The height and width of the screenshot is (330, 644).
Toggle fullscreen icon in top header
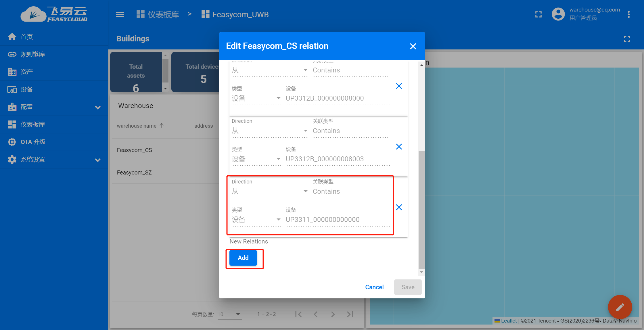(x=538, y=14)
